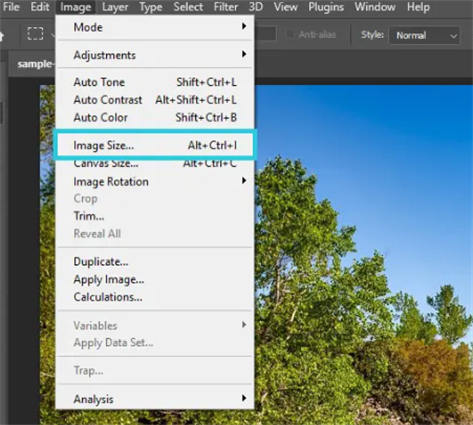Apply Auto Contrast
Screen dimensions: 473x425
tap(155, 100)
